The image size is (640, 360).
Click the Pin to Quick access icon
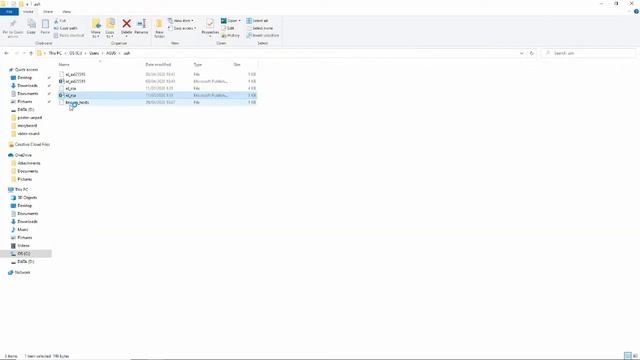click(x=13, y=24)
